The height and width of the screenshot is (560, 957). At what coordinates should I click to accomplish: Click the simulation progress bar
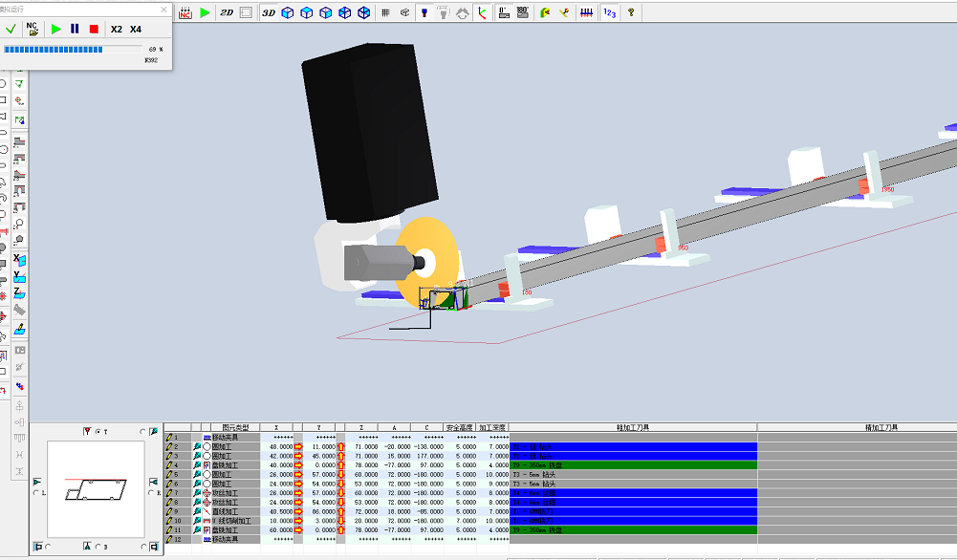[72, 49]
